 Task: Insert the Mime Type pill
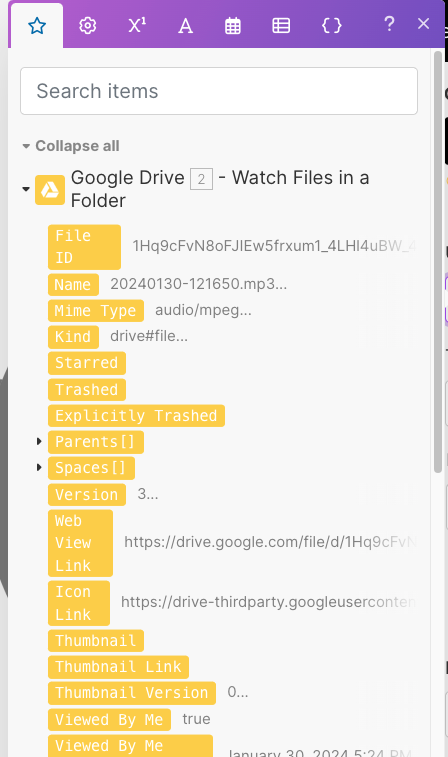coord(96,310)
